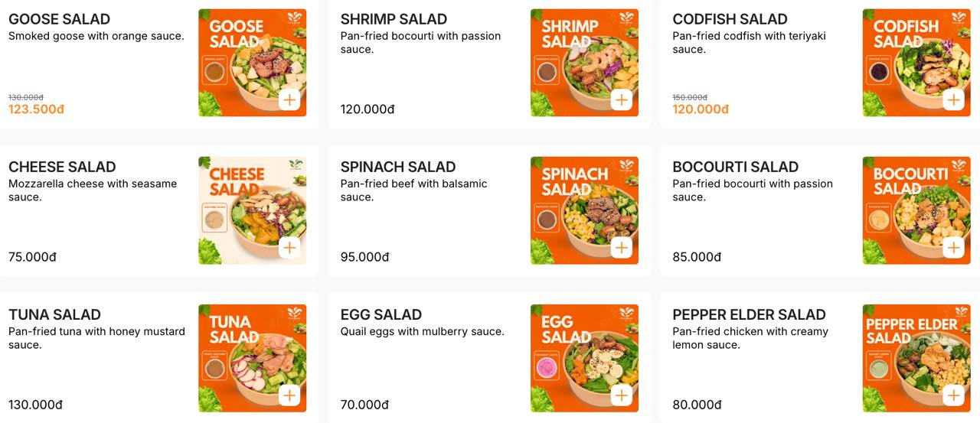Open the GOOSE SALAD item title

[x=59, y=19]
